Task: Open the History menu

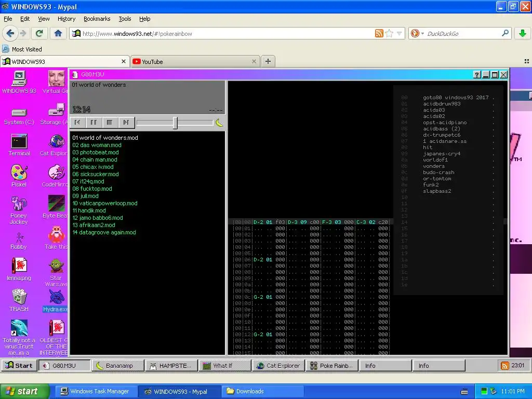Action: 66,19
